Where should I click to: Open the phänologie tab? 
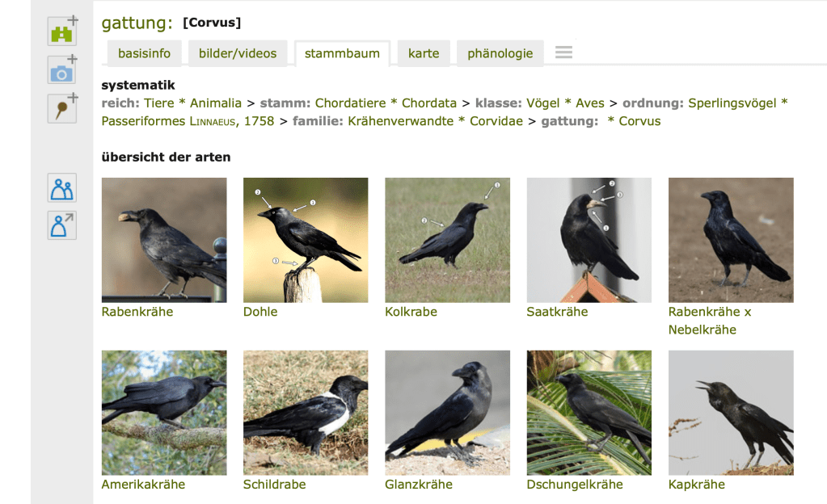click(x=500, y=53)
